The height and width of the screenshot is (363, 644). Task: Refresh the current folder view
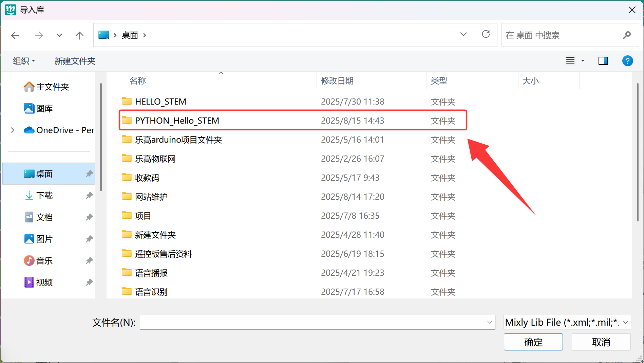pos(486,34)
